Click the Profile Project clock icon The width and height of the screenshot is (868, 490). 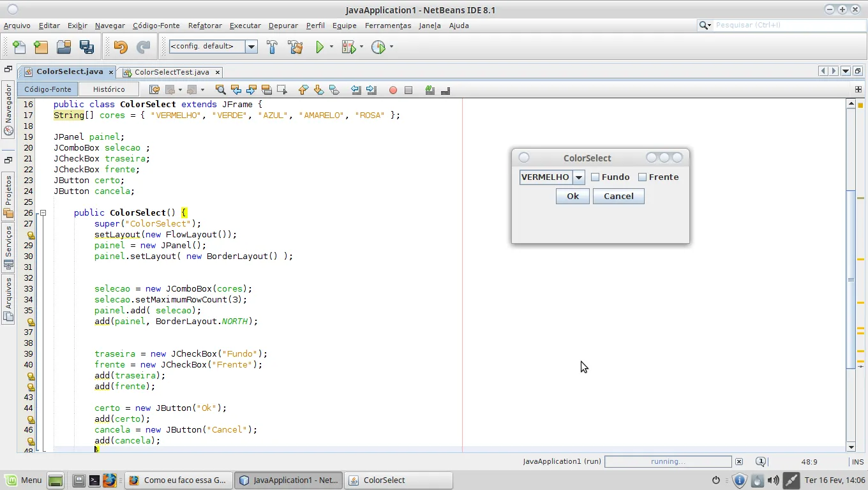tap(378, 47)
